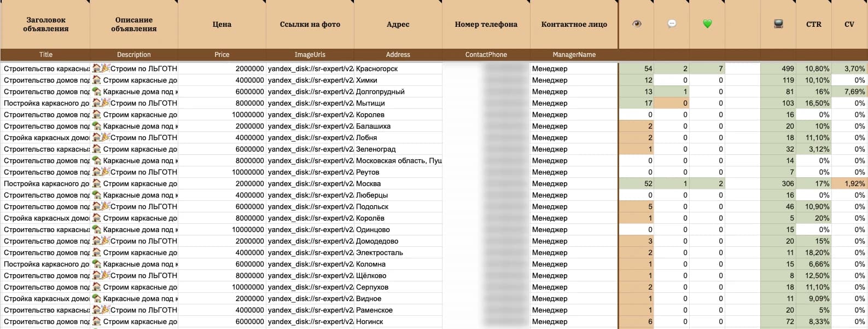Click the cell with value 306
Screen dimensions: 868x329
pos(778,184)
